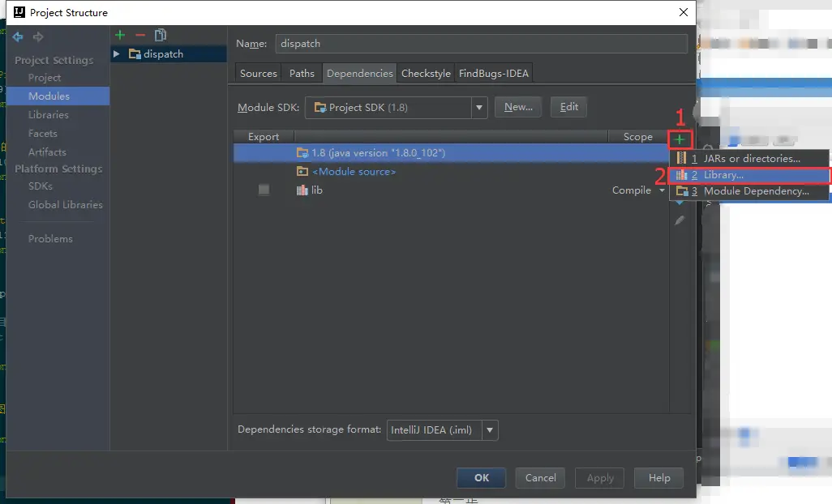Click the back navigation arrow

pyautogui.click(x=18, y=36)
